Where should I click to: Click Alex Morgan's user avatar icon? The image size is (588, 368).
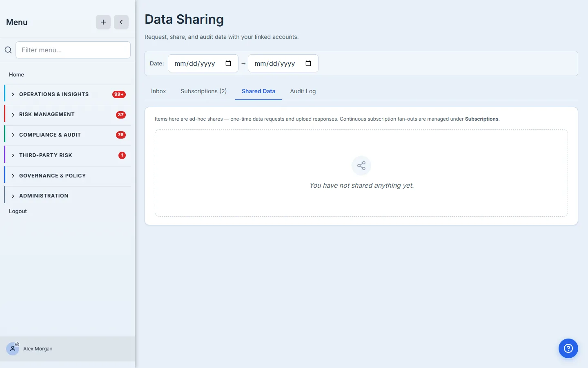pos(13,349)
